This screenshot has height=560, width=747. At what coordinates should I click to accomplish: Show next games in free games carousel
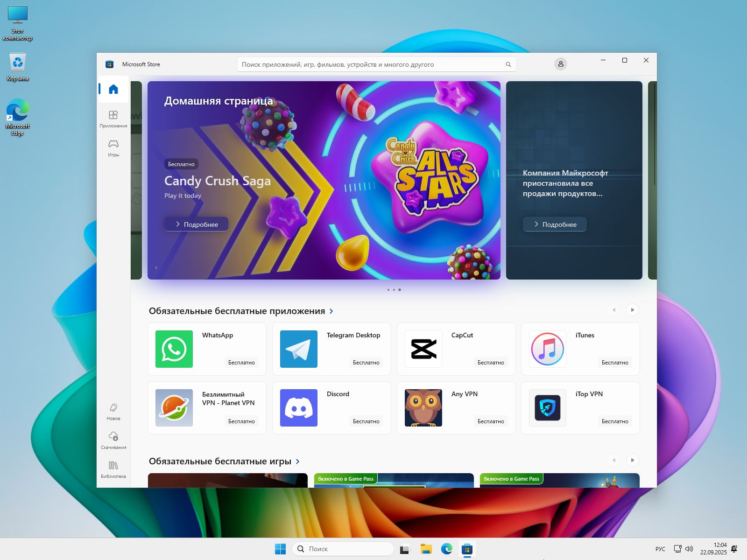pyautogui.click(x=633, y=460)
